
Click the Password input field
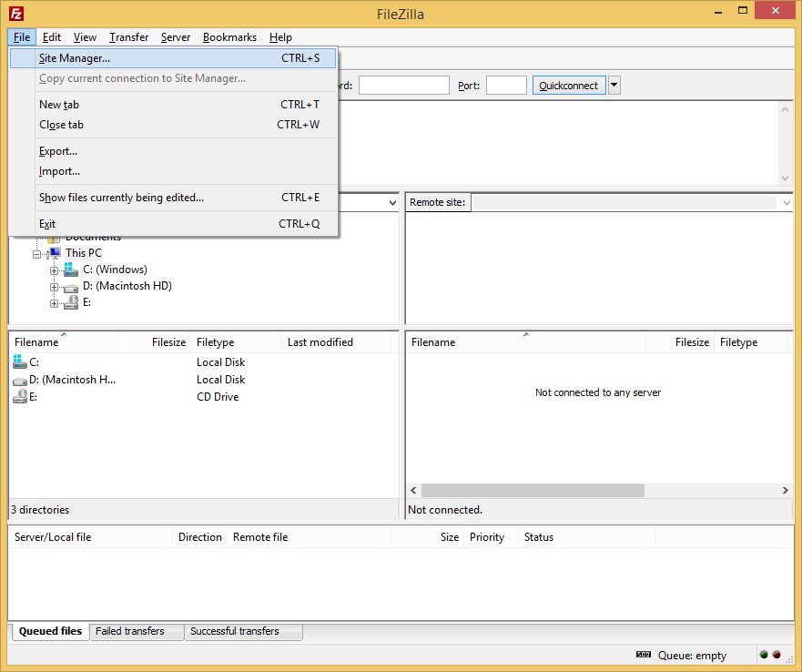[403, 86]
